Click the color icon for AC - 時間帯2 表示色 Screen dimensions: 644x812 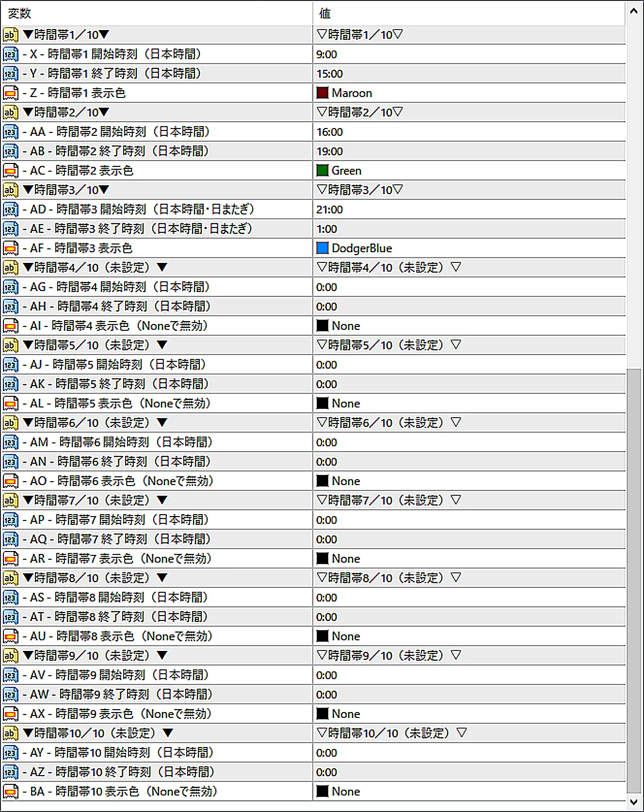(x=11, y=171)
